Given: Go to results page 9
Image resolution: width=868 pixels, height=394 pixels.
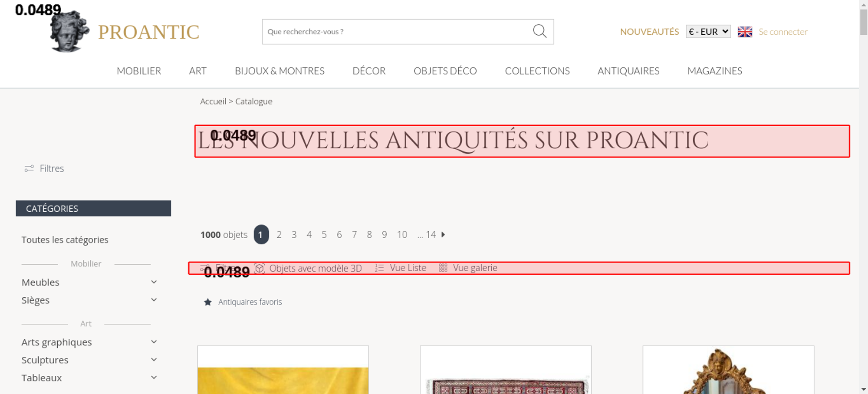Looking at the screenshot, I should [x=385, y=235].
